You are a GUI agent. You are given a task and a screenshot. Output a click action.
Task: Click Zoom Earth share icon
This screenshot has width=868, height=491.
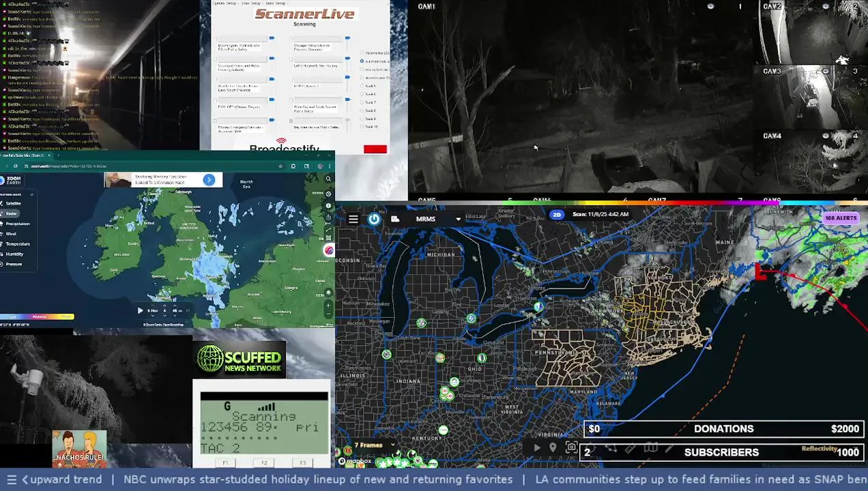pos(328,217)
